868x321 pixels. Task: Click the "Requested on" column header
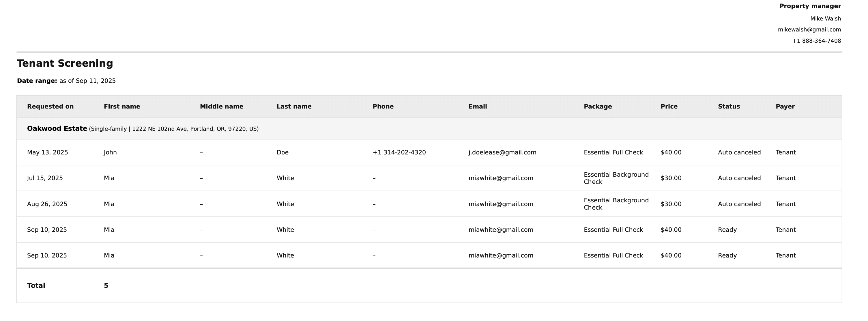(50, 107)
